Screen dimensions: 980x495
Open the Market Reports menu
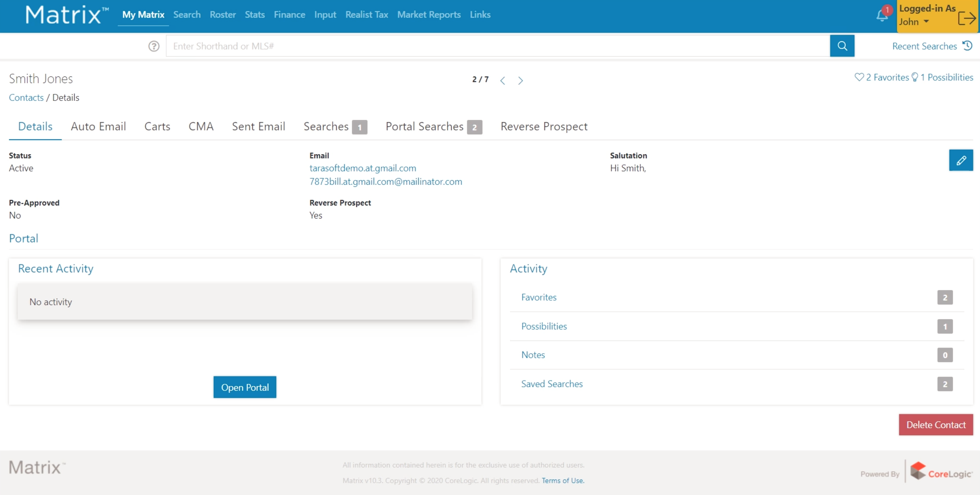tap(429, 15)
